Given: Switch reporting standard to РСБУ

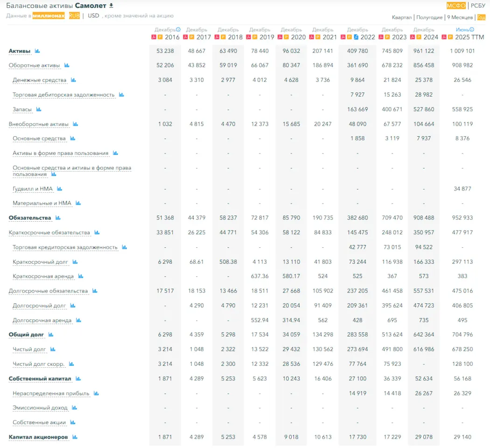Looking at the screenshot, I should pos(478,6).
